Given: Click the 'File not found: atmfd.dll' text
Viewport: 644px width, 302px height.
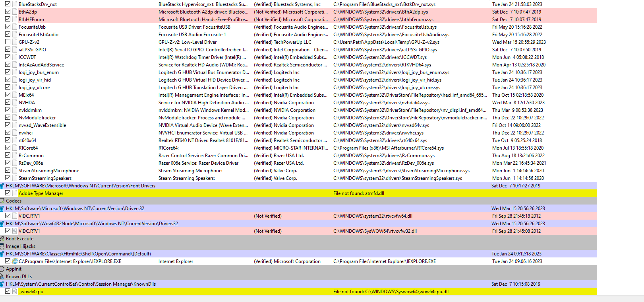Looking at the screenshot, I should click(359, 193).
